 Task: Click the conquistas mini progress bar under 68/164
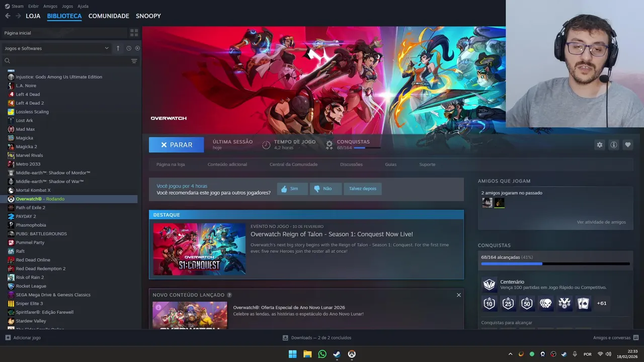pos(367,148)
